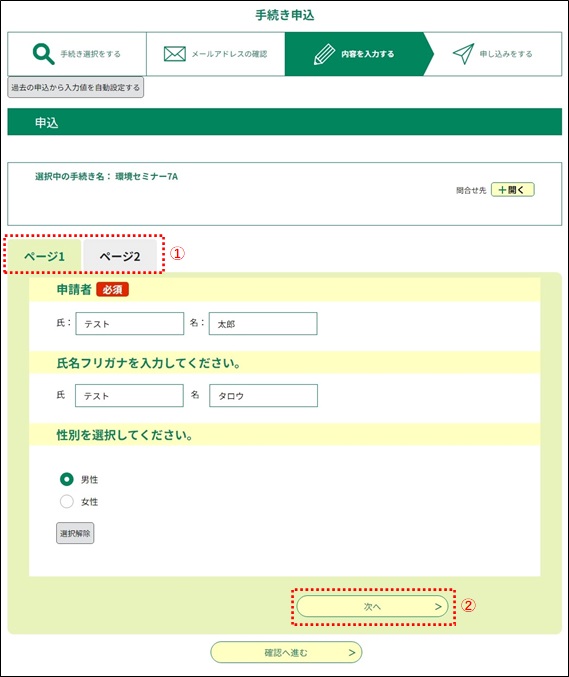The height and width of the screenshot is (677, 569).
Task: Clear gender selection with 選択解除 button
Action: tap(75, 533)
